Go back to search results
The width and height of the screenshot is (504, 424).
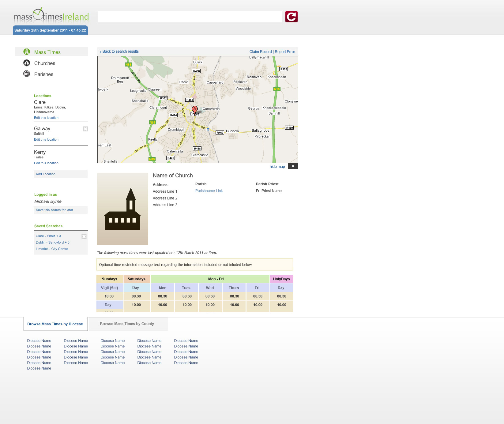coord(119,51)
